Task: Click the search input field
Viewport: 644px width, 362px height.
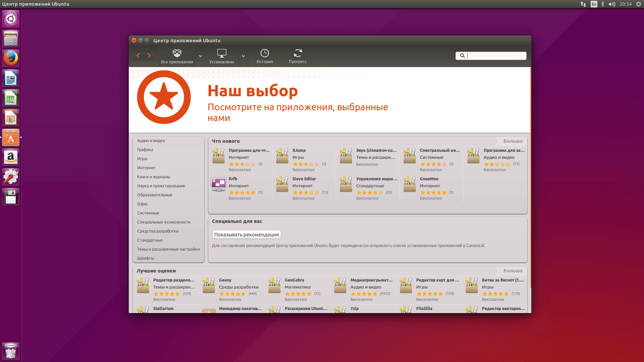Action: pos(491,56)
